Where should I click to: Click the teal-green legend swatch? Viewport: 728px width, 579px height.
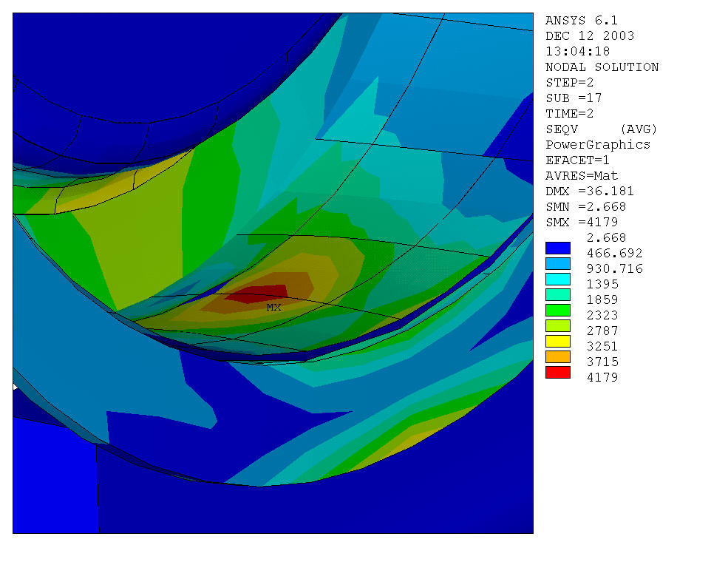click(x=557, y=294)
